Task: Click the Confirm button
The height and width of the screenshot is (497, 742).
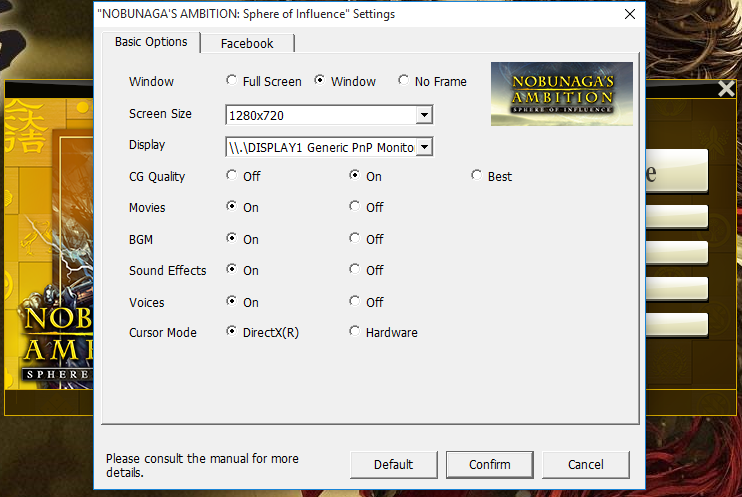Action: [x=490, y=465]
